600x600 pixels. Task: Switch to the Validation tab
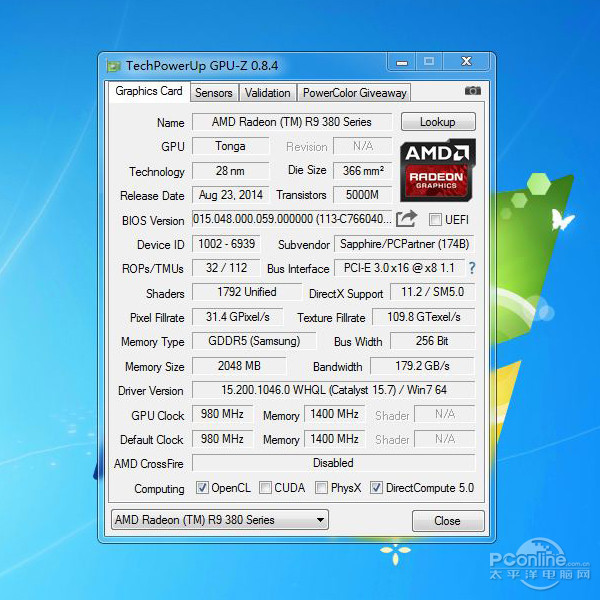click(x=267, y=93)
